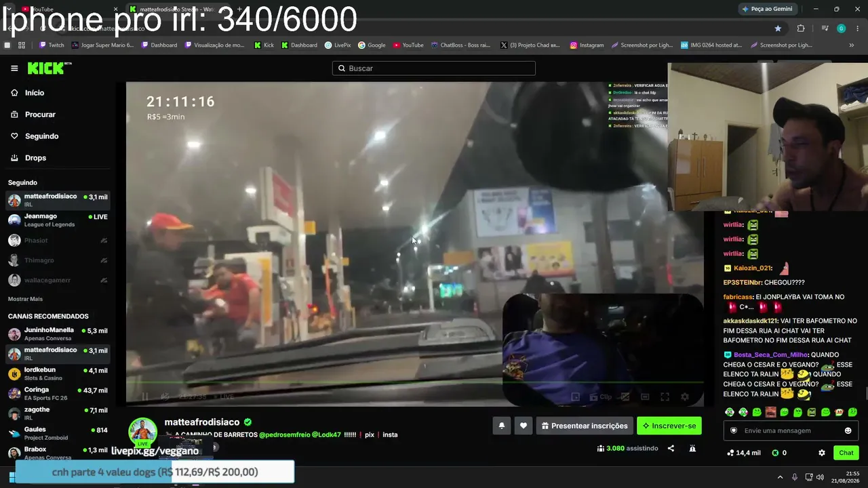Click the Kick coin balance icon

775,453
